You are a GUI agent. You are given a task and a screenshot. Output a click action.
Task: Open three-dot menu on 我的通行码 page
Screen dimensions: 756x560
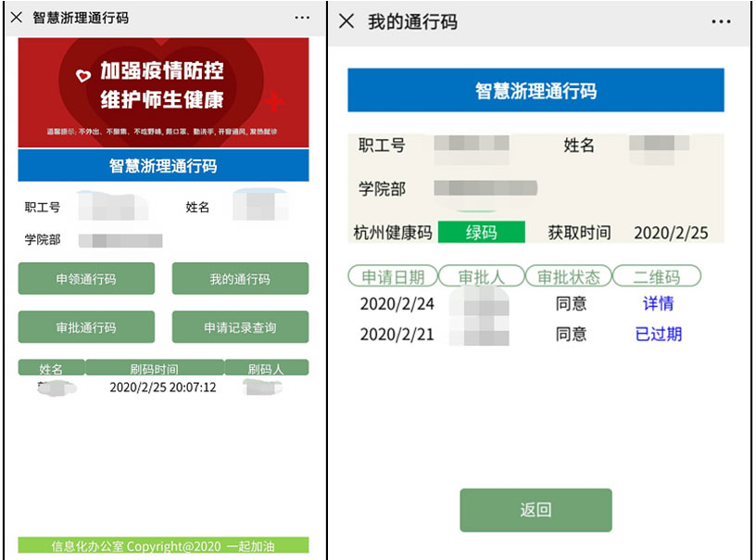(721, 21)
